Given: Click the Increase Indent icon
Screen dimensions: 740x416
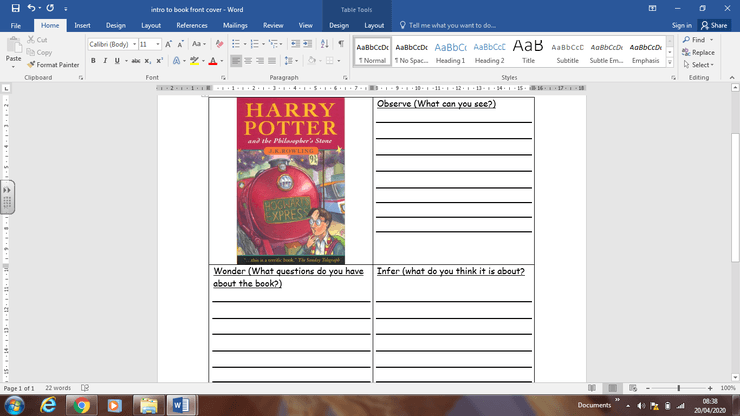Looking at the screenshot, I should pyautogui.click(x=307, y=44).
